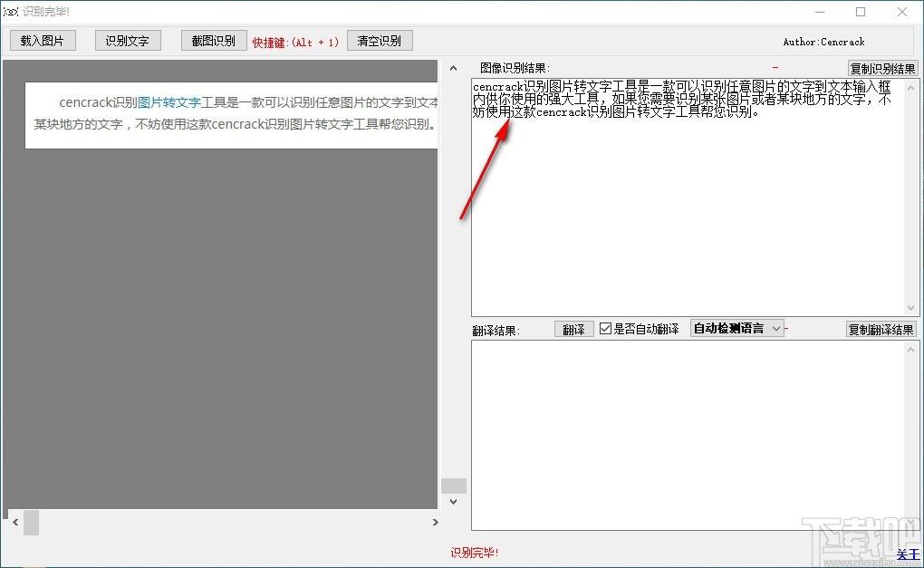
Task: Click the red 识别完毕! status text at bottom
Action: (x=475, y=553)
